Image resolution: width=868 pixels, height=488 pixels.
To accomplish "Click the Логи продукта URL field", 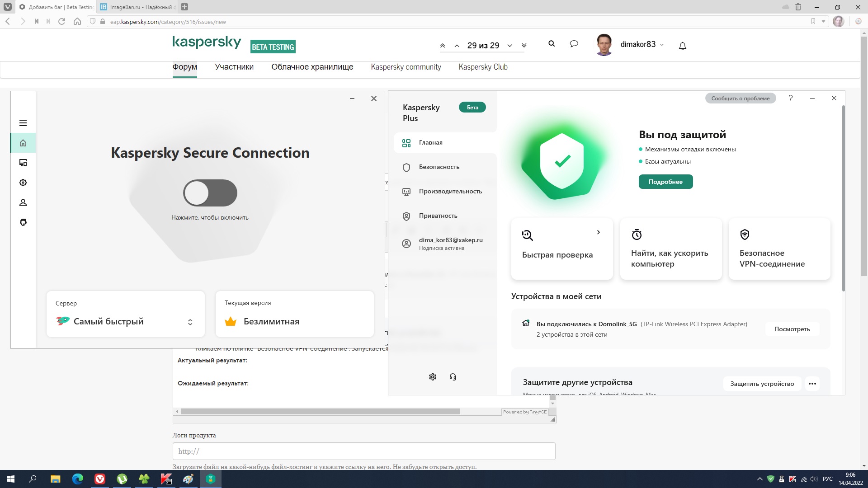I will pyautogui.click(x=364, y=451).
